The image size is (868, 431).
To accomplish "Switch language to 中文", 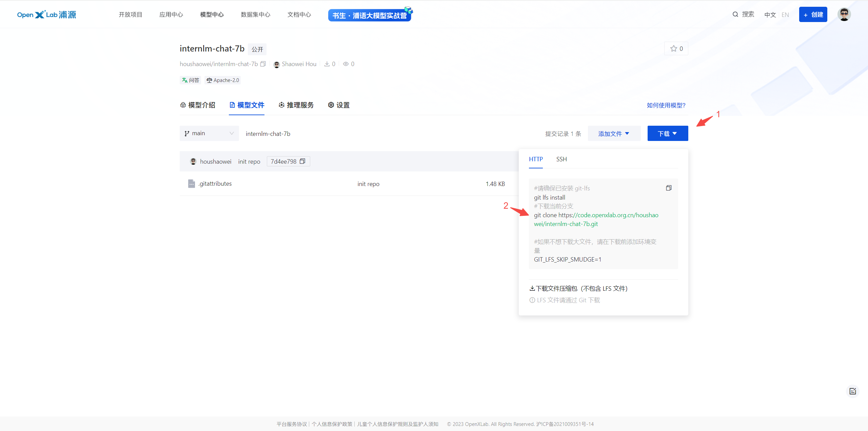I will (770, 15).
